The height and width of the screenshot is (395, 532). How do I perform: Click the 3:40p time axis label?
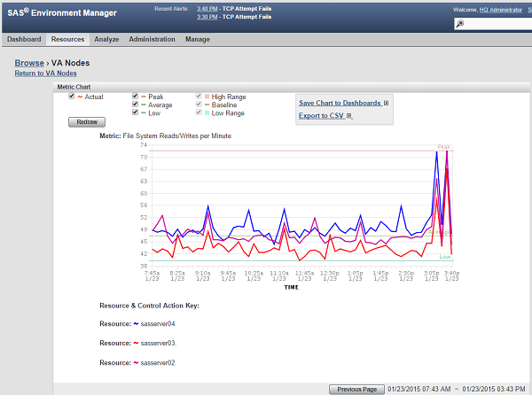click(451, 275)
